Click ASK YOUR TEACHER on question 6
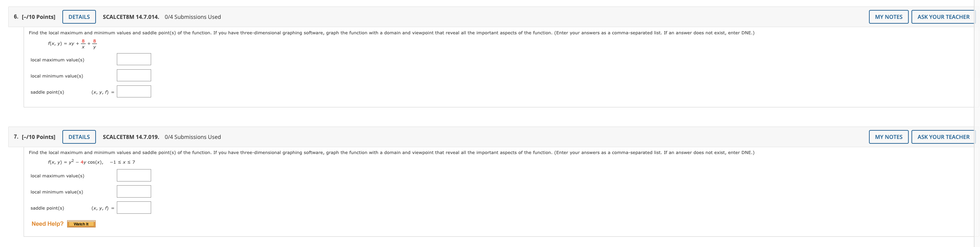The height and width of the screenshot is (247, 980). (x=943, y=17)
